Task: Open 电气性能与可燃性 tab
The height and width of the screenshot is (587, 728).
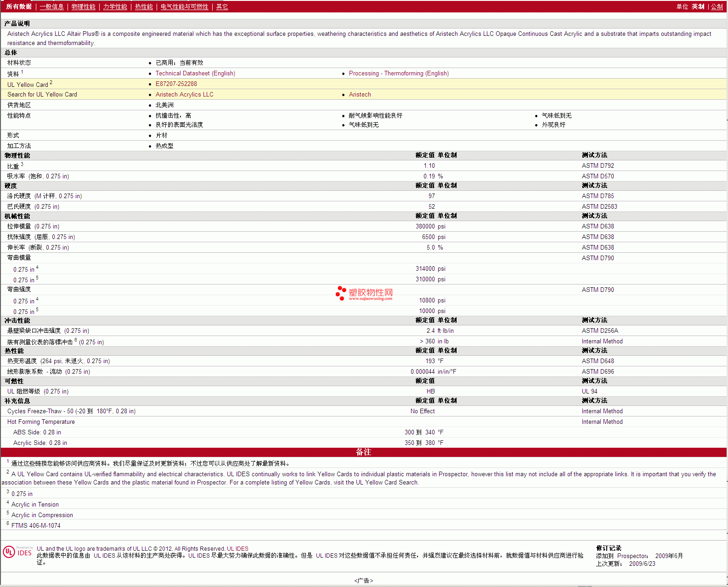Action: click(184, 6)
